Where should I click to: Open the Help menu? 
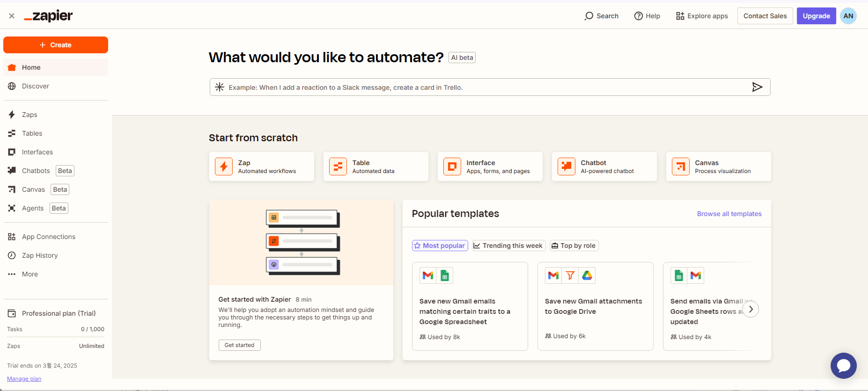[x=647, y=16]
